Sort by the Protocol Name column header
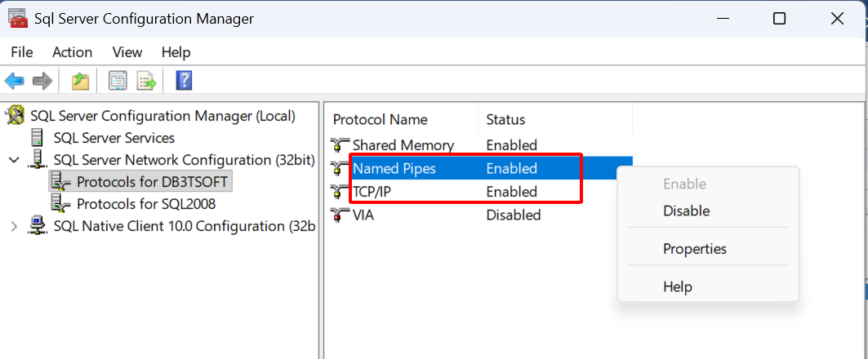This screenshot has width=868, height=359. pos(380,119)
